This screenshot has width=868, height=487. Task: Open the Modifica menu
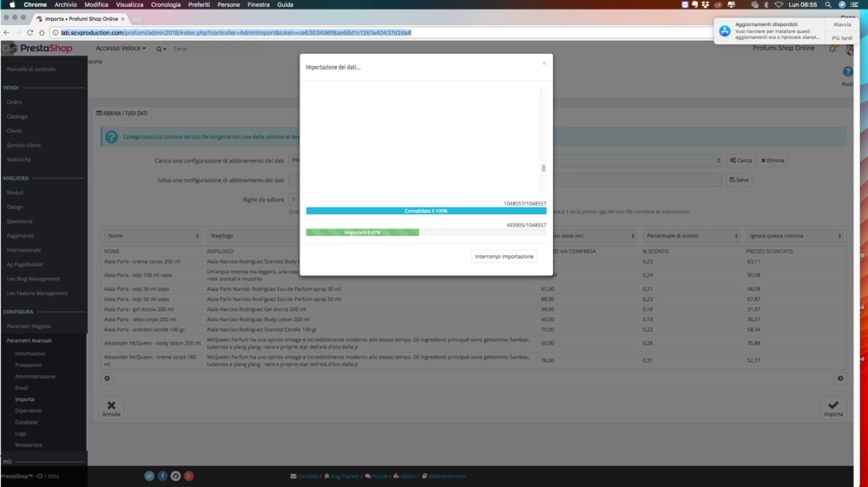(x=96, y=4)
